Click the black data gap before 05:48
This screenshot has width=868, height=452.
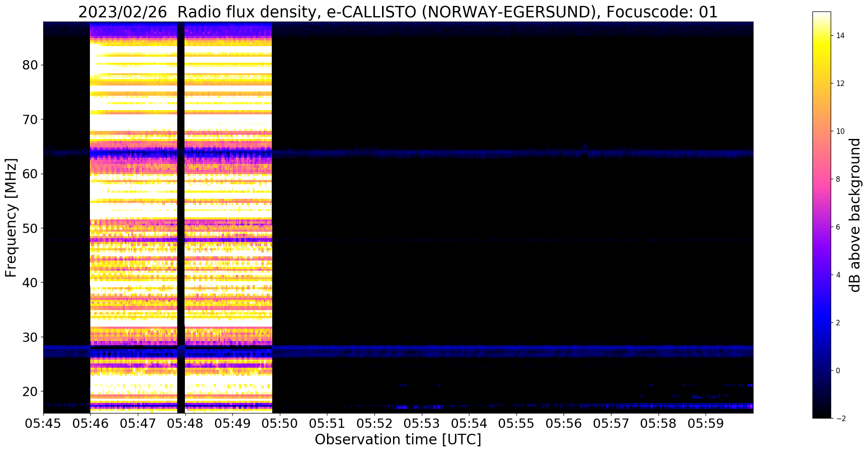pyautogui.click(x=181, y=217)
